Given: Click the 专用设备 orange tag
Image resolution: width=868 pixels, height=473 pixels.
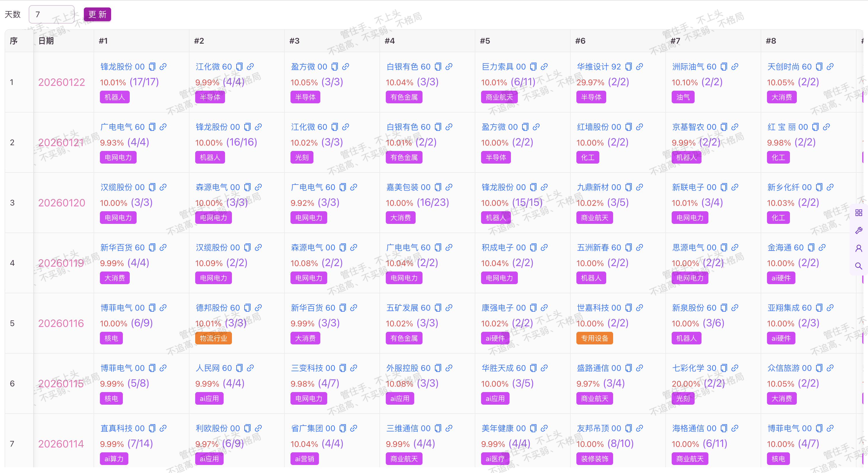Looking at the screenshot, I should click(594, 338).
